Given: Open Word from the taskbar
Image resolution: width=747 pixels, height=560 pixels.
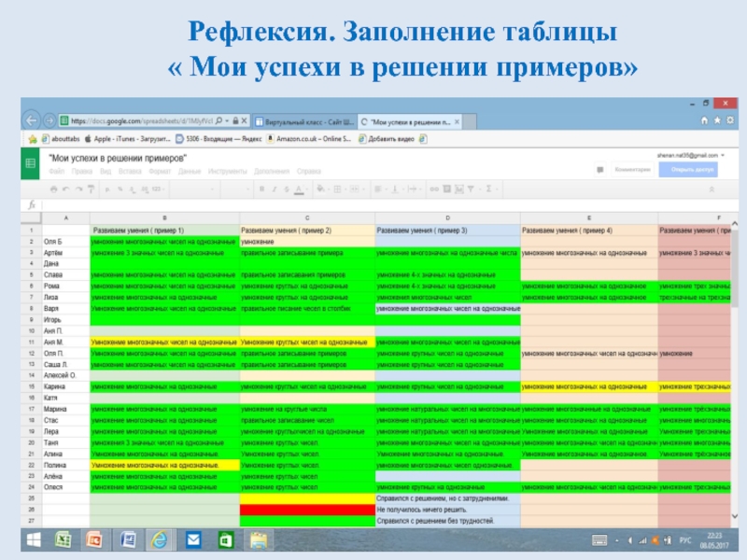Looking at the screenshot, I should 128,540.
